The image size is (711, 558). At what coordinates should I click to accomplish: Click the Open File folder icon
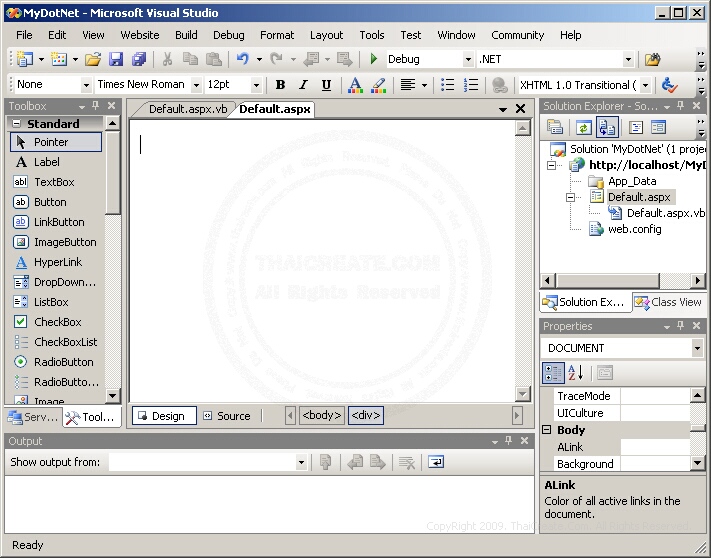[94, 60]
